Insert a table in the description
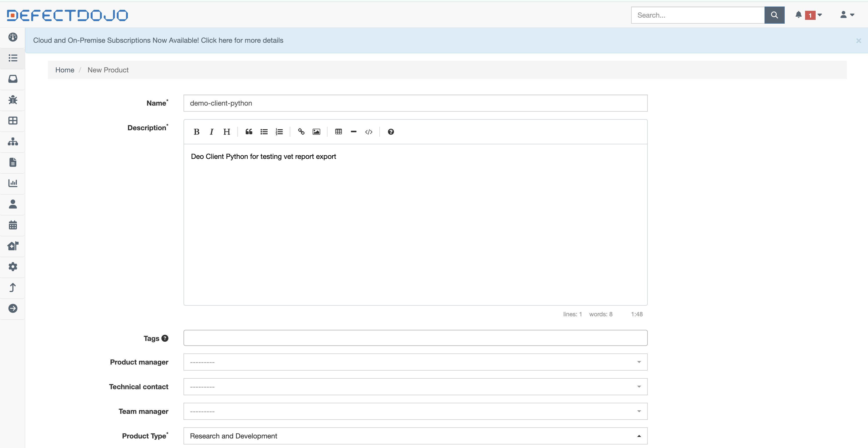 click(x=338, y=132)
